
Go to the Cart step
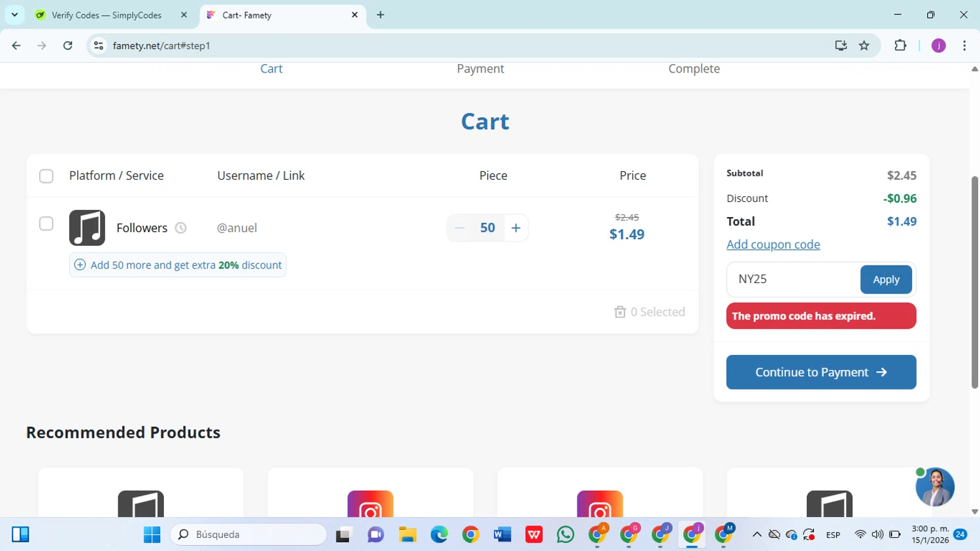point(271,69)
